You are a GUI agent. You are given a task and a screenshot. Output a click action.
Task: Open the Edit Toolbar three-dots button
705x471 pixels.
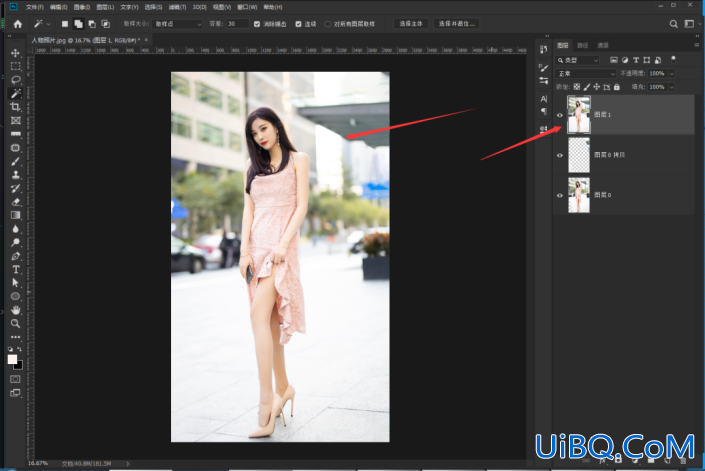pyautogui.click(x=15, y=337)
